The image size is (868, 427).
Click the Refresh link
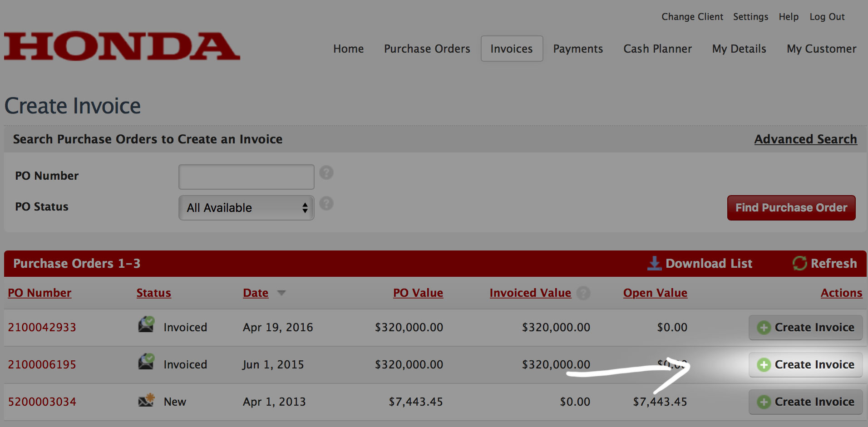[834, 263]
